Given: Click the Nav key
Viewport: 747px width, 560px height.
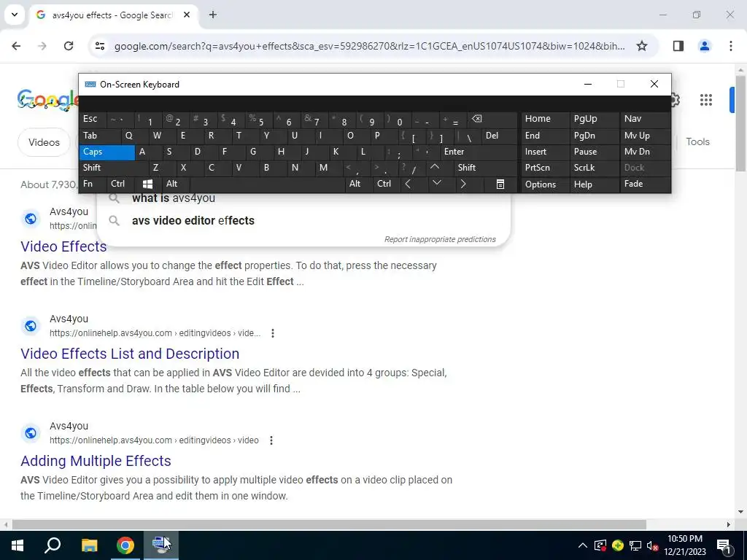Looking at the screenshot, I should pyautogui.click(x=645, y=119).
